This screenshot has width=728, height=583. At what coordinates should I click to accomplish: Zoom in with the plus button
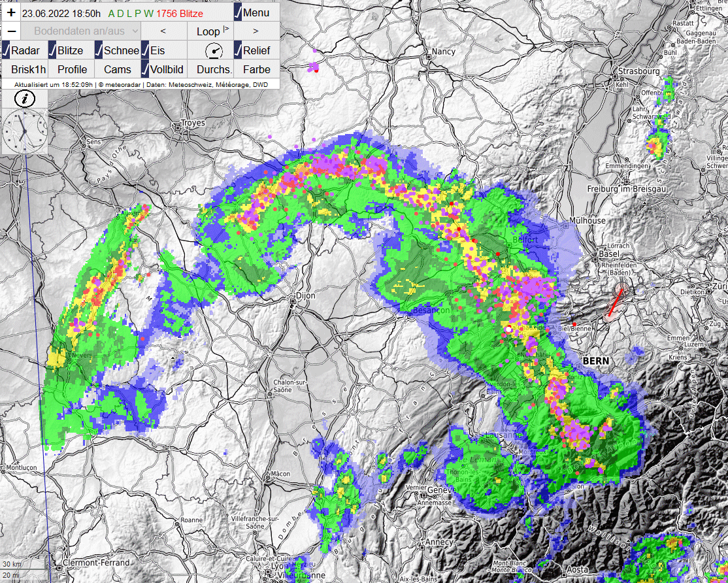pos(12,12)
